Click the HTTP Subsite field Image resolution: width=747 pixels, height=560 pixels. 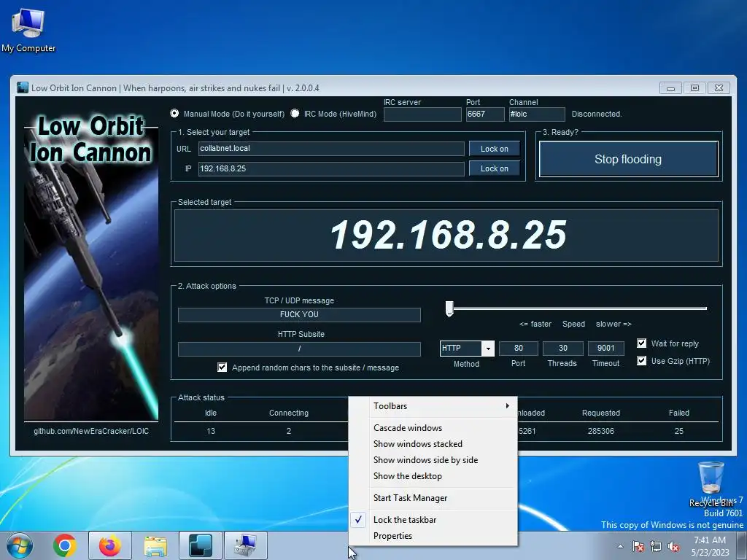tap(299, 349)
